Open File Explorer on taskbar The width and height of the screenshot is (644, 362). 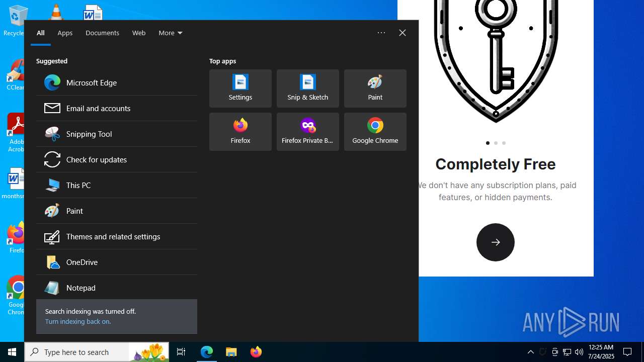pyautogui.click(x=231, y=352)
